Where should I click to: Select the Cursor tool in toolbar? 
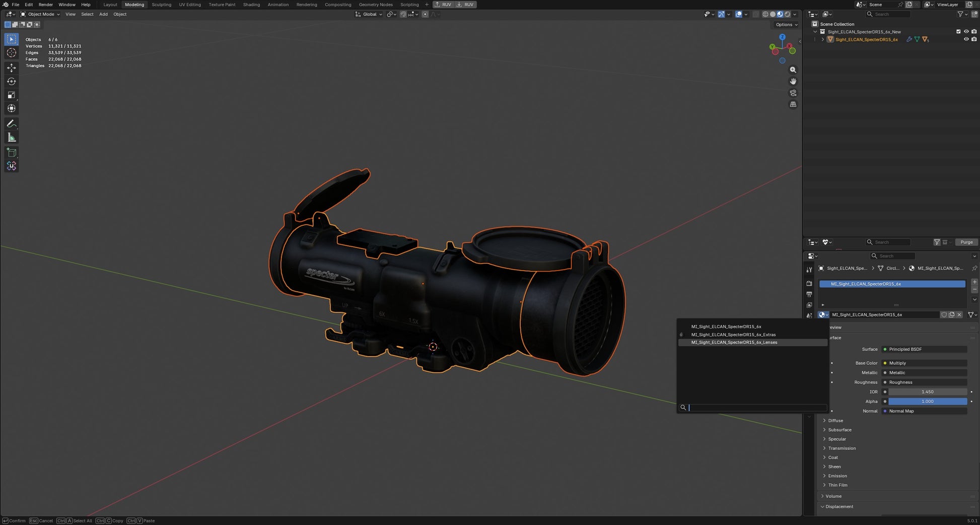12,53
